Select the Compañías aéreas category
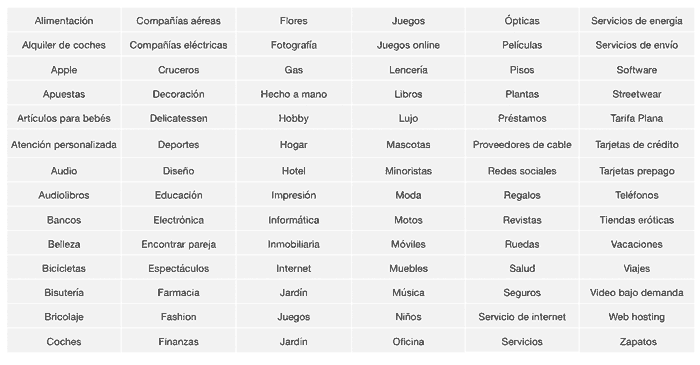 pos(178,21)
